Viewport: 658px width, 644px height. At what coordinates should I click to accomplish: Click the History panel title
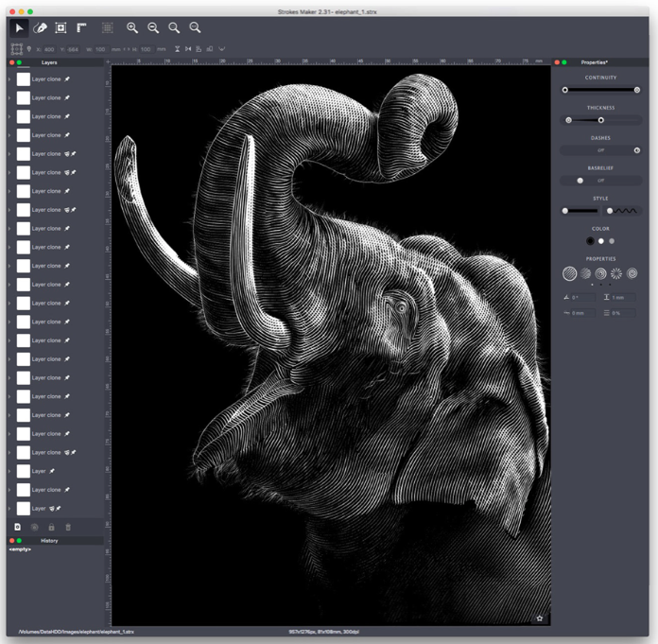pyautogui.click(x=49, y=541)
